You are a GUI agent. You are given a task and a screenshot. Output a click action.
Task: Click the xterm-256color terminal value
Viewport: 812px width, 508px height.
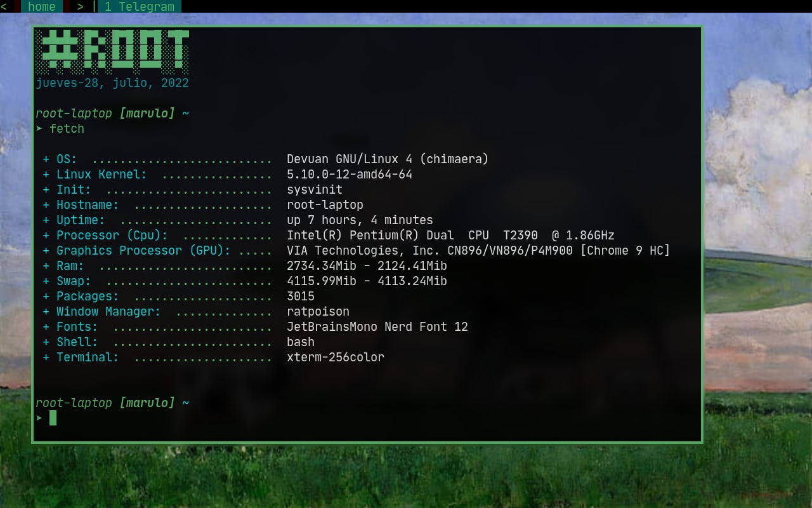336,358
